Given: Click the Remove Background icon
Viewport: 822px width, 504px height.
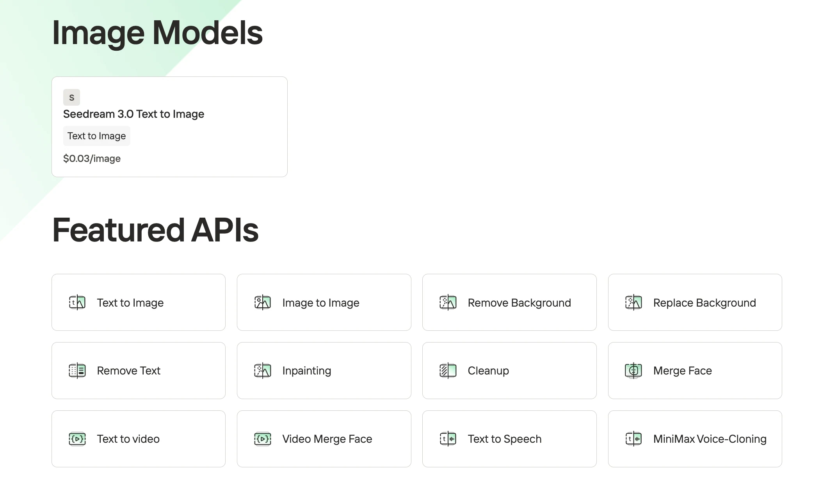Looking at the screenshot, I should coord(448,302).
